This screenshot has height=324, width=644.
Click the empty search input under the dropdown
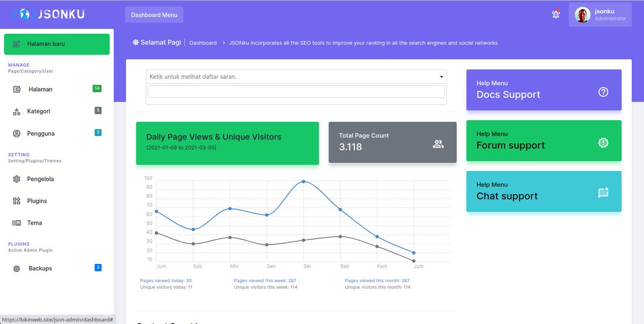click(296, 92)
